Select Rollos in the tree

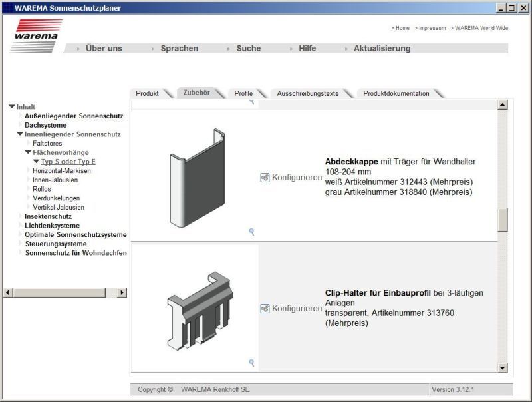(42, 189)
